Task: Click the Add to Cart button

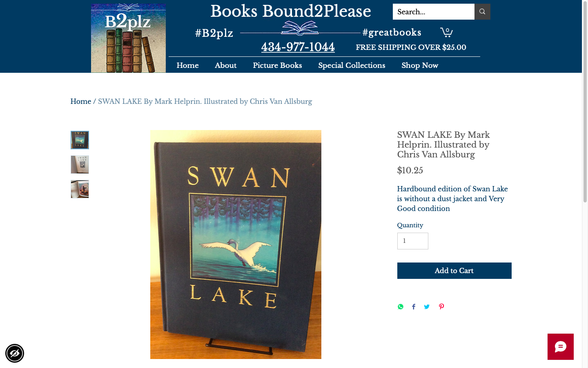Action: tap(454, 271)
